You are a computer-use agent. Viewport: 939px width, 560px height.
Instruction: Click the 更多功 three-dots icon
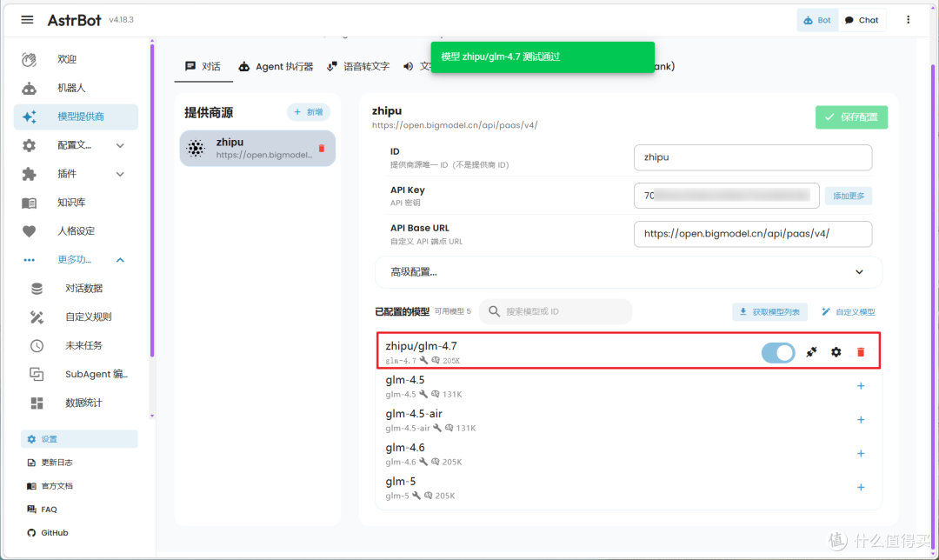pos(29,260)
